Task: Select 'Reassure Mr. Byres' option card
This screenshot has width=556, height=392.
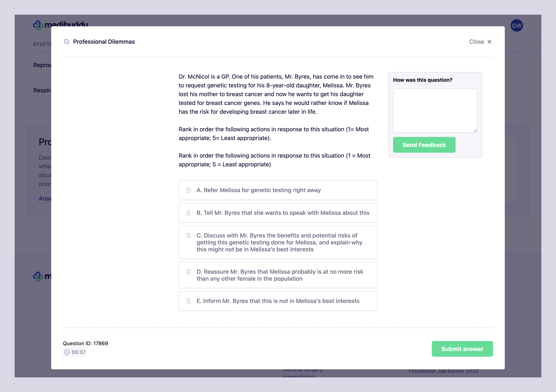Action: tap(278, 275)
